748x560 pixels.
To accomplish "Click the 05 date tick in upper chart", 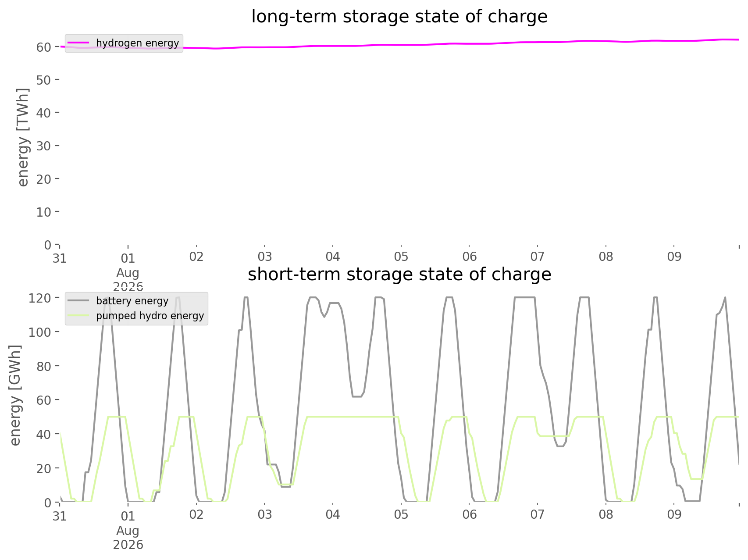I will click(x=401, y=257).
